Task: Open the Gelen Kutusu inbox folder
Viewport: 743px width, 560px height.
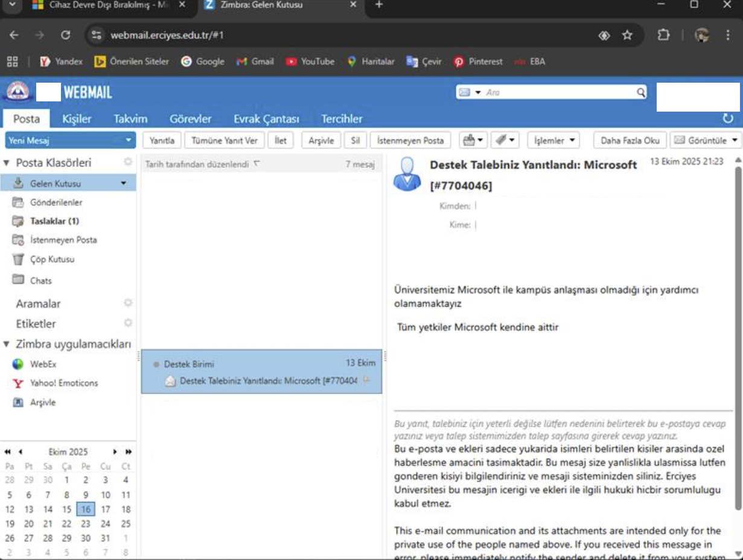Action: click(68, 183)
